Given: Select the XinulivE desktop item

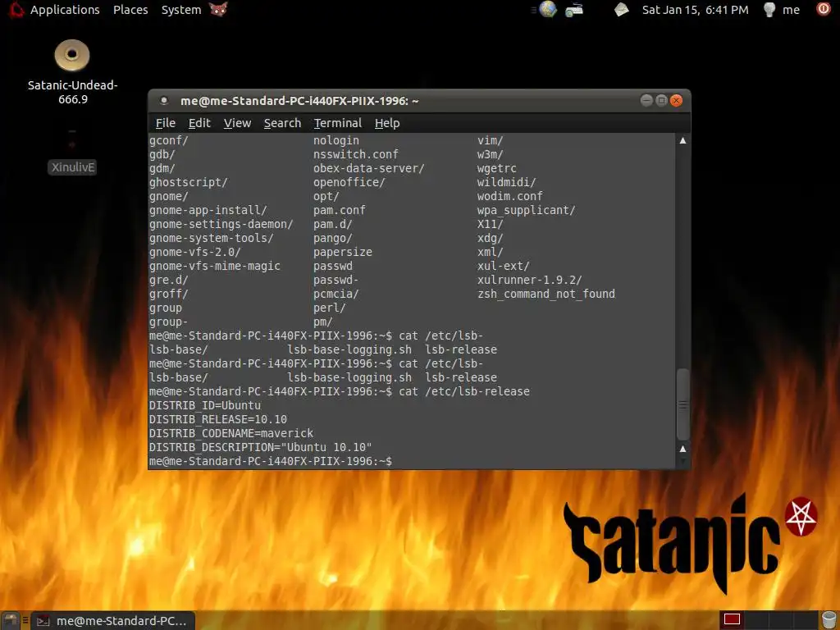Looking at the screenshot, I should pyautogui.click(x=72, y=167).
